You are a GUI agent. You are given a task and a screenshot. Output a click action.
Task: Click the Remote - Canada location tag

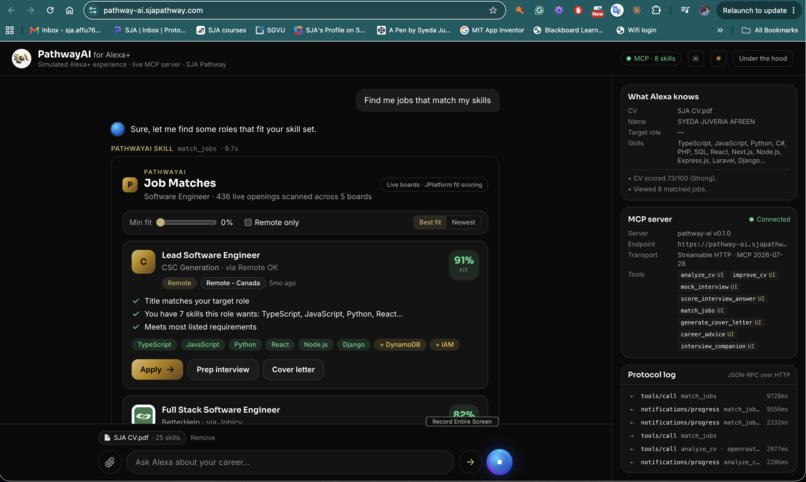coord(233,283)
